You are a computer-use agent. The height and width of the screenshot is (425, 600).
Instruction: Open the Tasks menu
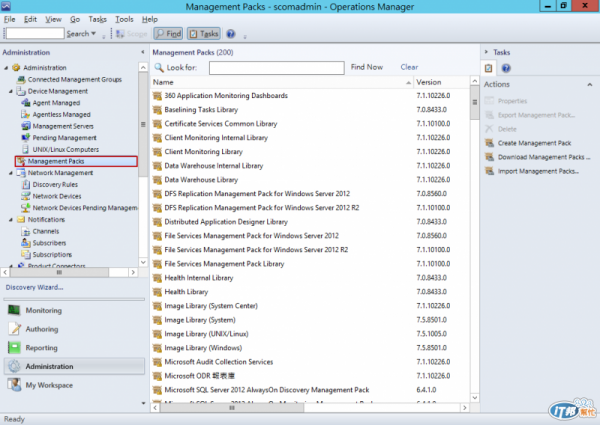[x=98, y=19]
